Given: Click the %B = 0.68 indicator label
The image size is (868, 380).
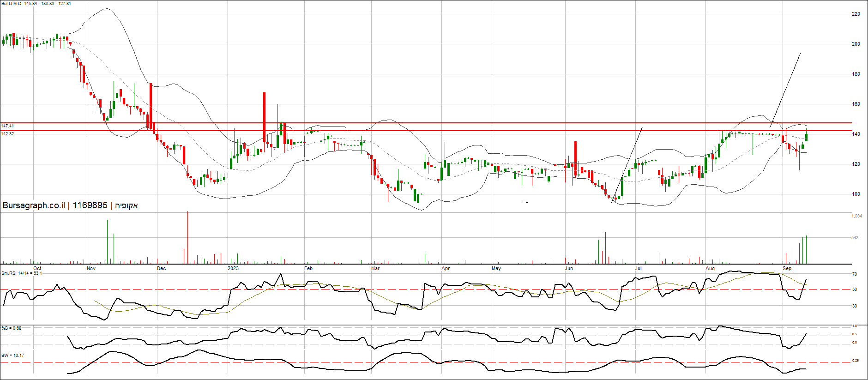Looking at the screenshot, I should tap(11, 328).
